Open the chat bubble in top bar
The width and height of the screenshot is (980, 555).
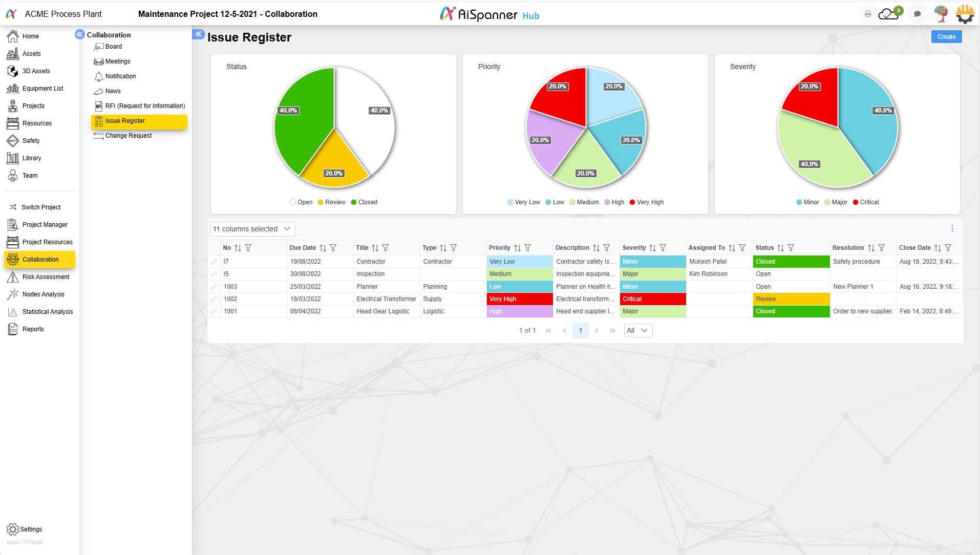(x=917, y=14)
